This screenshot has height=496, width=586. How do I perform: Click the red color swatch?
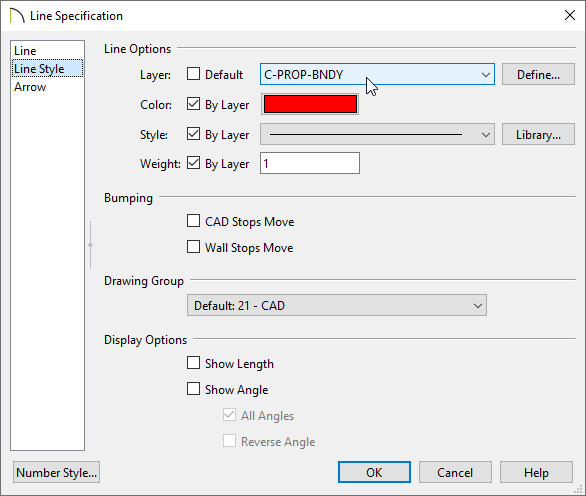pos(310,104)
